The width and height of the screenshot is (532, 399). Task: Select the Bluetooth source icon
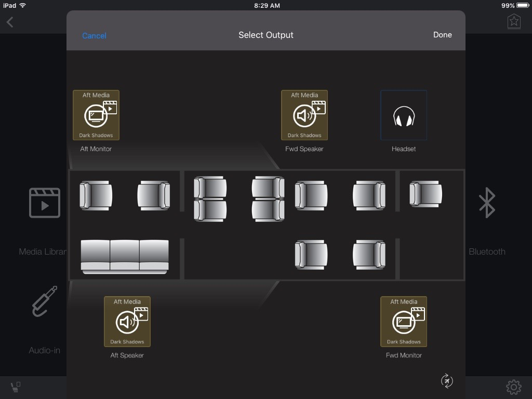tap(487, 203)
